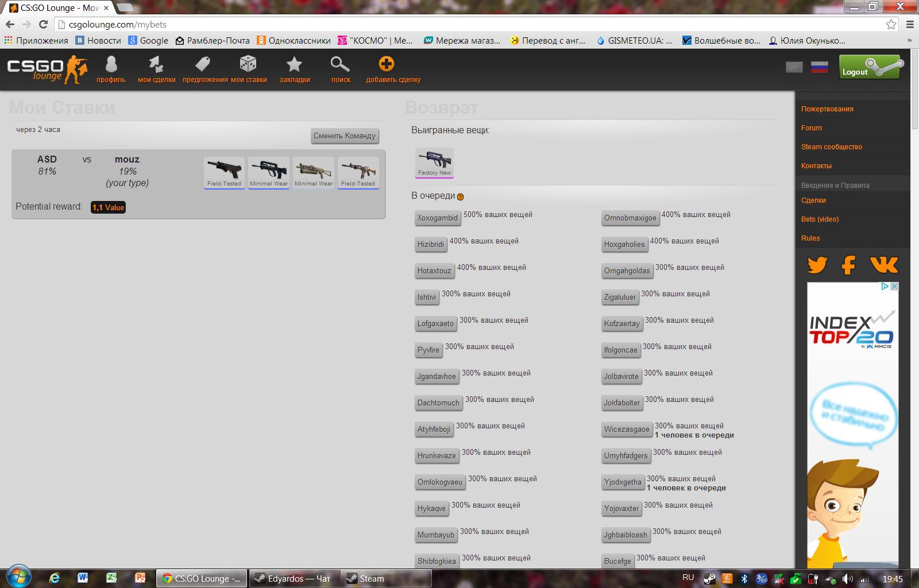The image size is (919, 588).
Task: Show more bookmarks with the chevron
Action: click(909, 41)
